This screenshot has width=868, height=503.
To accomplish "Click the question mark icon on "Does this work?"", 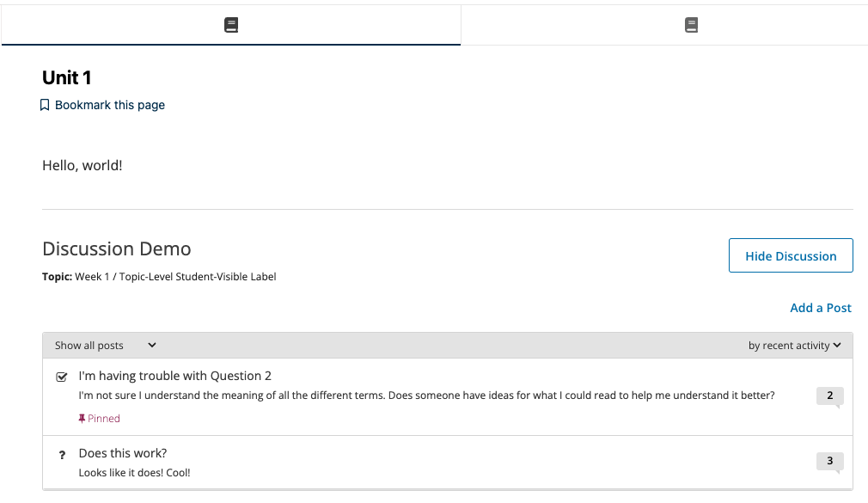I will [x=61, y=453].
